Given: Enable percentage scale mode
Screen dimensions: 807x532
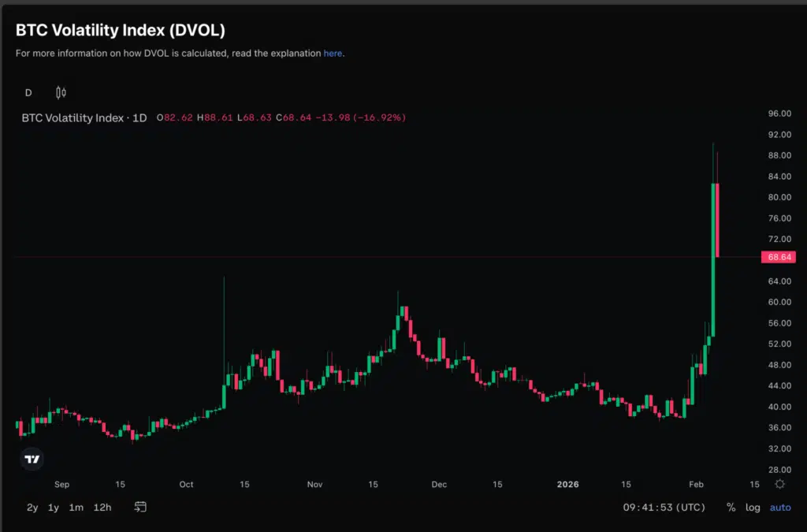Looking at the screenshot, I should click(x=730, y=508).
